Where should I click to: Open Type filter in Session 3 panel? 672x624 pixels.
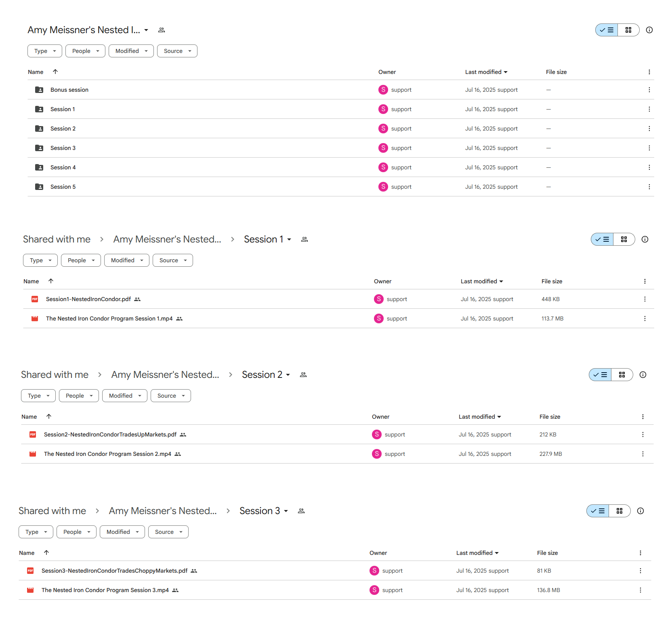36,532
